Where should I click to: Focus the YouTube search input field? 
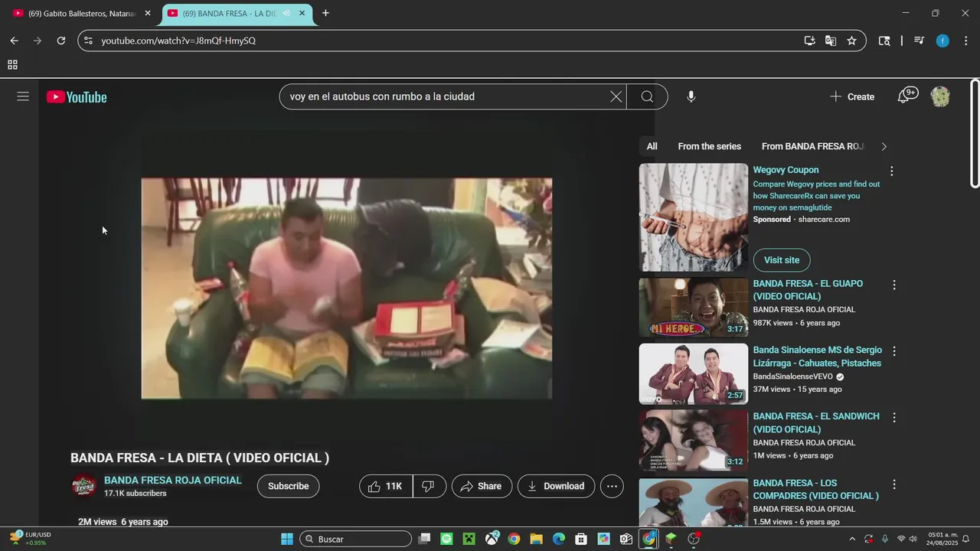click(444, 96)
